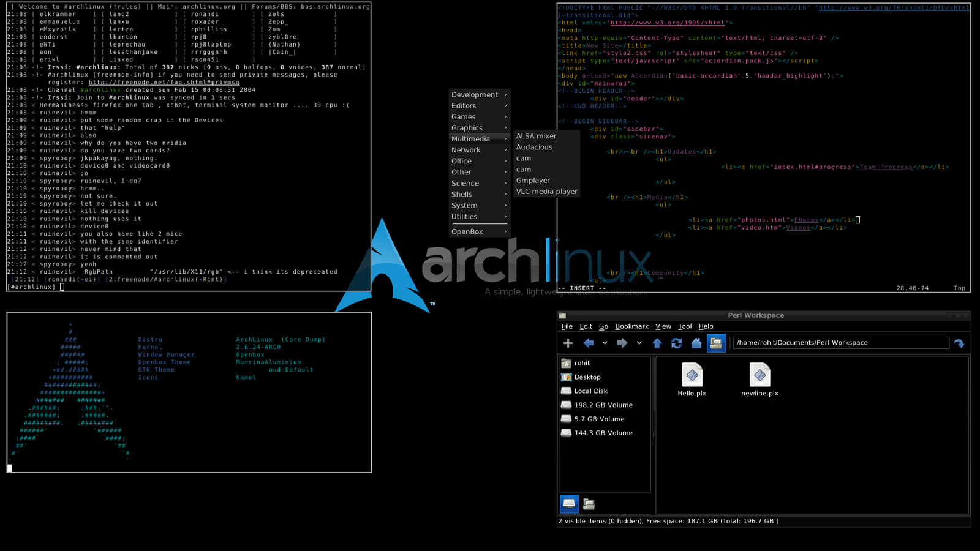Go to home folder via house icon
This screenshot has width=980, height=551.
coord(696,343)
